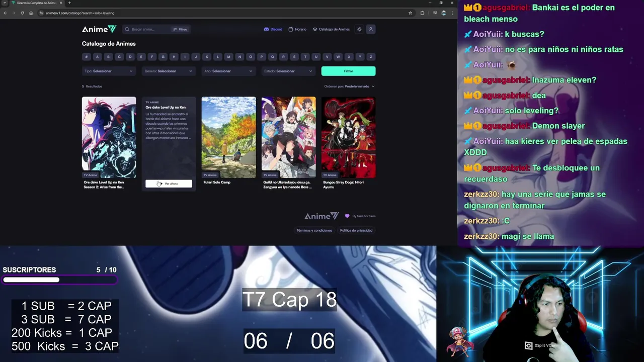Click browser forward arrow
Screen dimensions: 644x362
pyautogui.click(x=14, y=13)
